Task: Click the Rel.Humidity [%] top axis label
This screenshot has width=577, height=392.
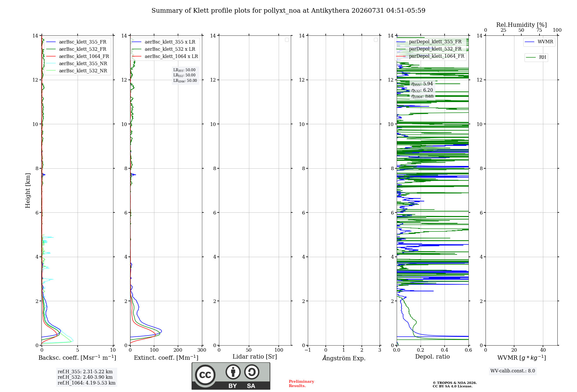Action: tap(521, 25)
